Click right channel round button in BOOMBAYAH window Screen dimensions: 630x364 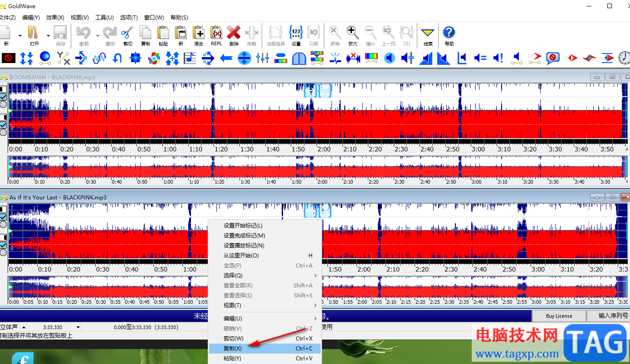coord(3,132)
